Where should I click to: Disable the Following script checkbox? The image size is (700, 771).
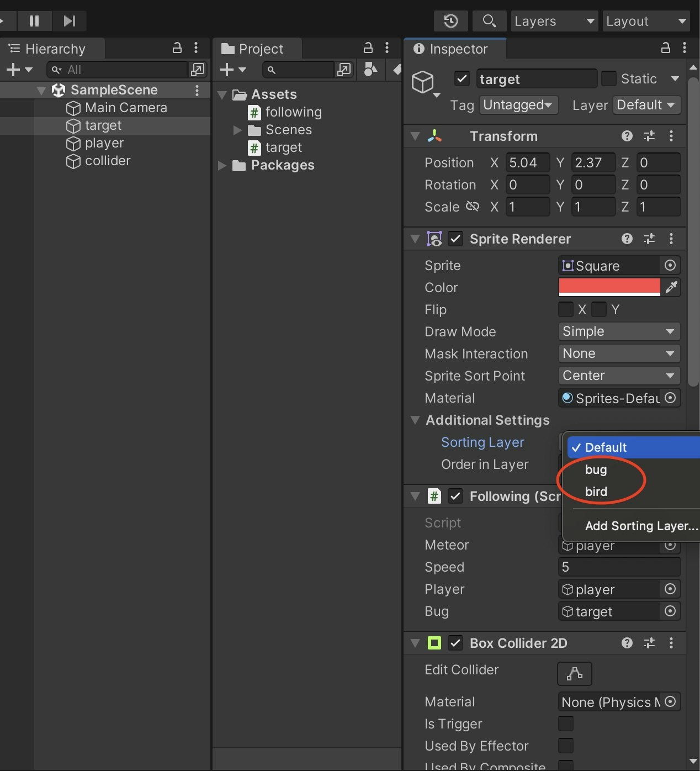[x=455, y=496]
